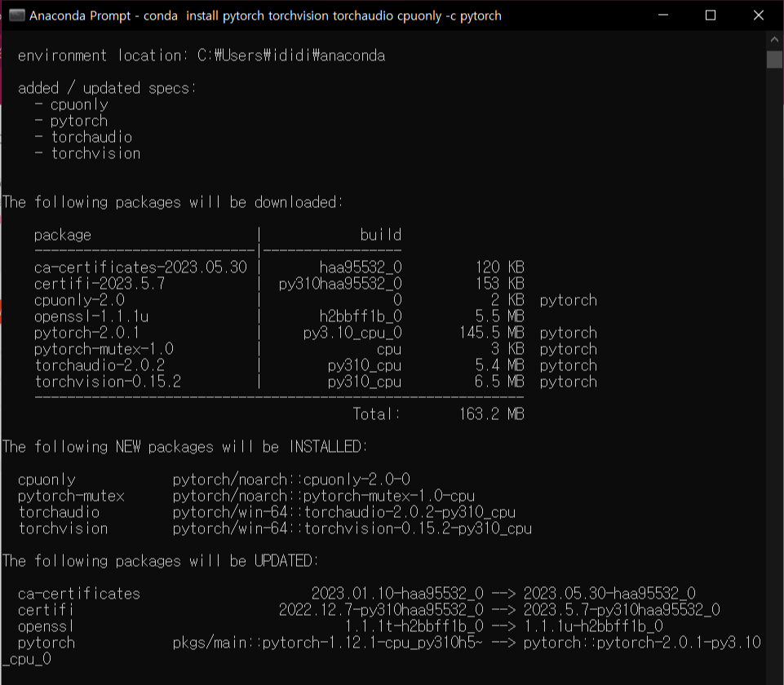Screen dimensions: 784x685
Task: Click 'pkgs/main::pytorch-1.12.1-cpu_py310h5~' text
Action: pos(327,643)
